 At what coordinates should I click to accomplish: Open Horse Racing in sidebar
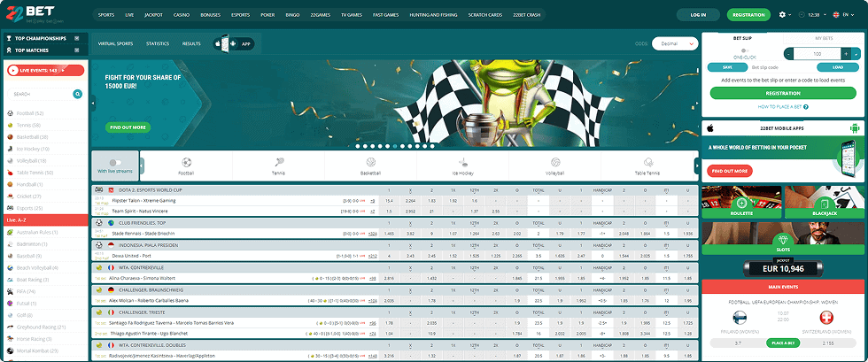coord(34,339)
